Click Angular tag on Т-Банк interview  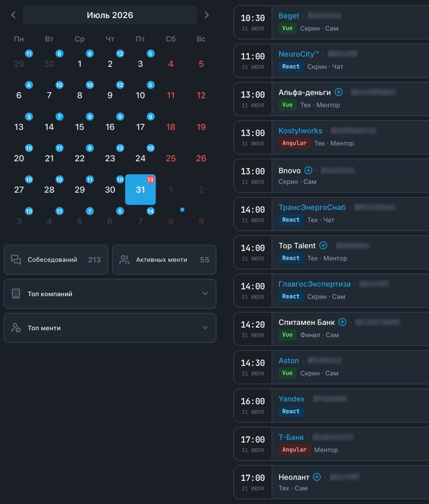point(294,450)
